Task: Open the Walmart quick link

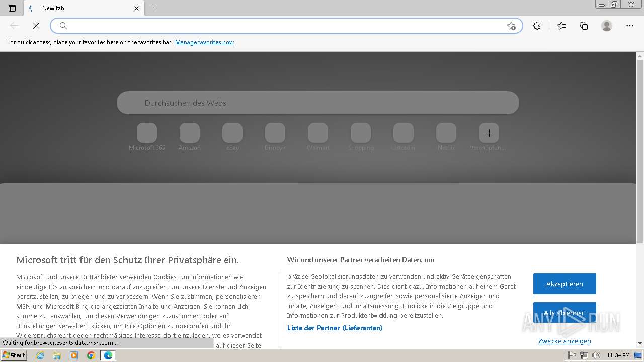Action: coord(318,137)
